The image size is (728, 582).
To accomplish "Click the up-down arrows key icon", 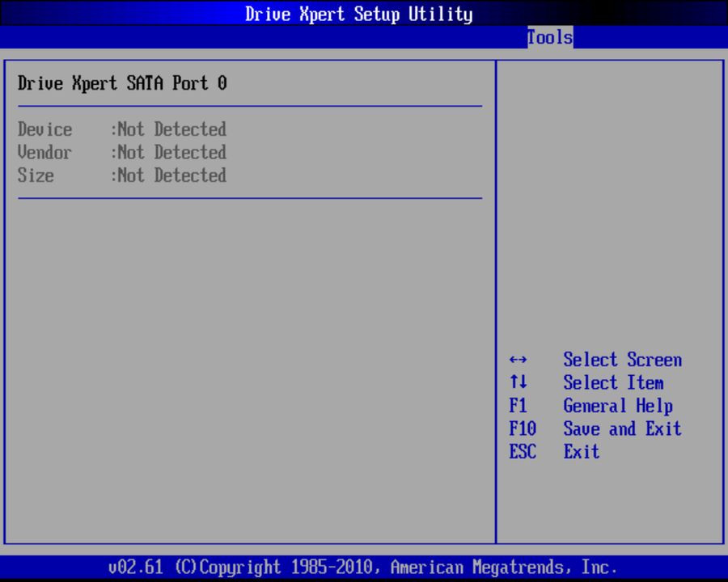I will (518, 382).
